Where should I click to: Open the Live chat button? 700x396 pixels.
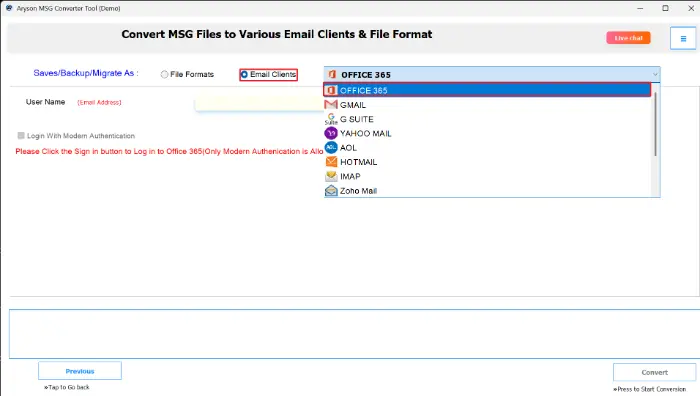click(x=628, y=38)
